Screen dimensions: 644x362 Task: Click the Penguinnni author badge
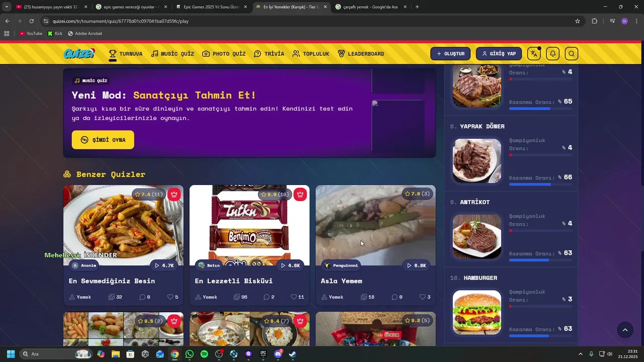pyautogui.click(x=341, y=265)
